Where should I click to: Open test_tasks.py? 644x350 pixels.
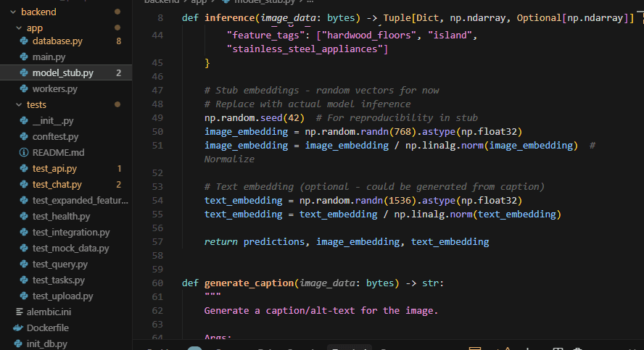58,280
